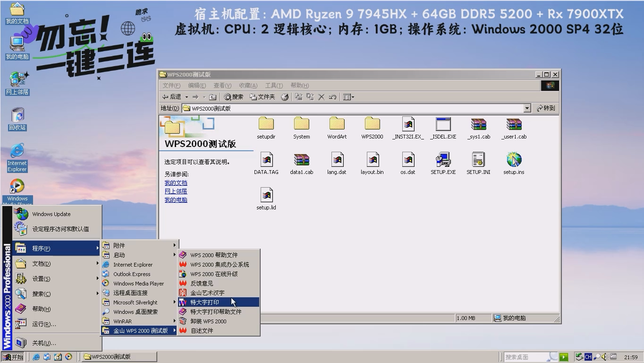This screenshot has height=363, width=644.
Task: Click the 后退 back button
Action: point(172,97)
